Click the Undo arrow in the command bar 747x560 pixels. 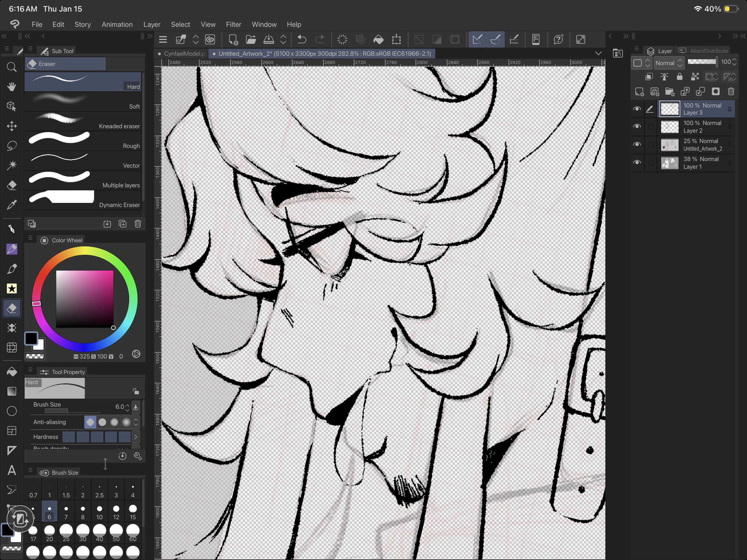[302, 40]
